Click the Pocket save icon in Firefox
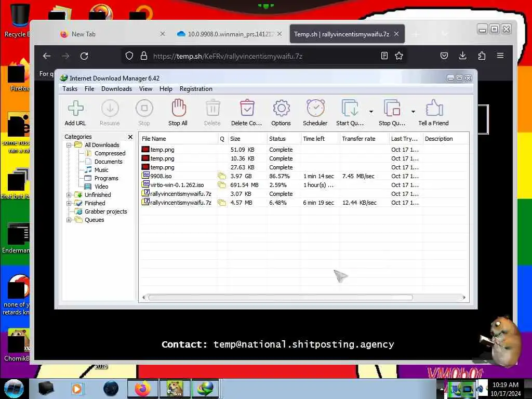This screenshot has width=532, height=399. 444,56
